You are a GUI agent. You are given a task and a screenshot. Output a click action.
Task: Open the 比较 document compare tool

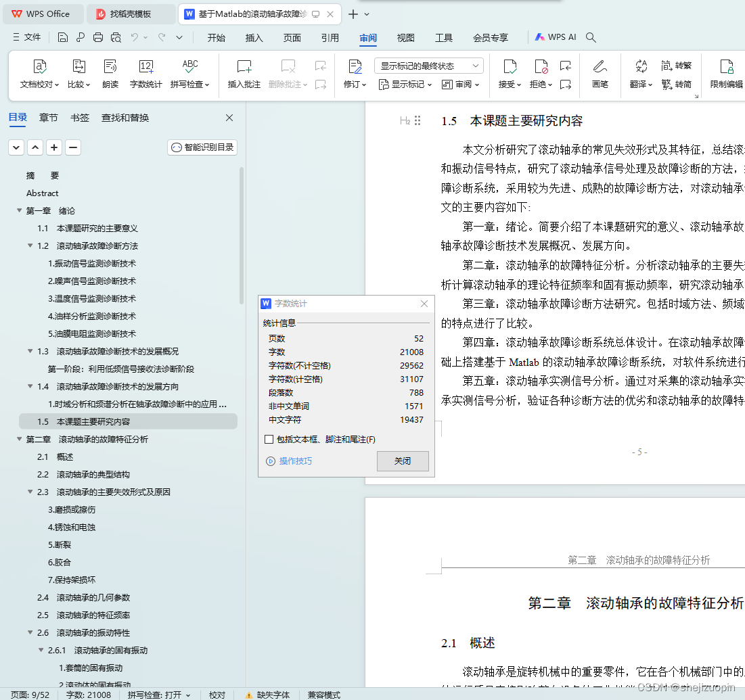coord(78,74)
